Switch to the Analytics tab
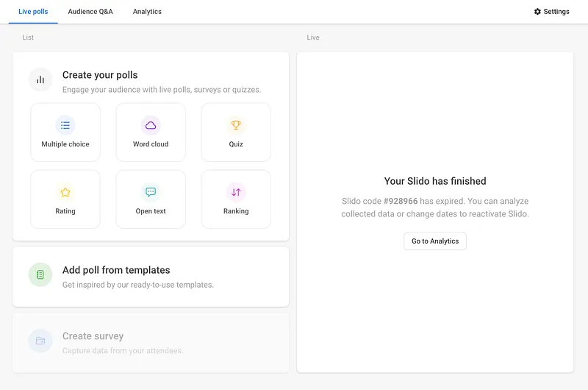The height and width of the screenshot is (390, 588). 147,12
